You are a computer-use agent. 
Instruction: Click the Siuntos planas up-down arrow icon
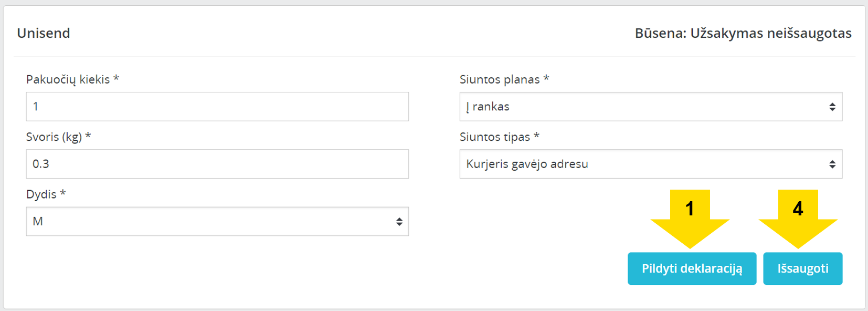pos(832,107)
